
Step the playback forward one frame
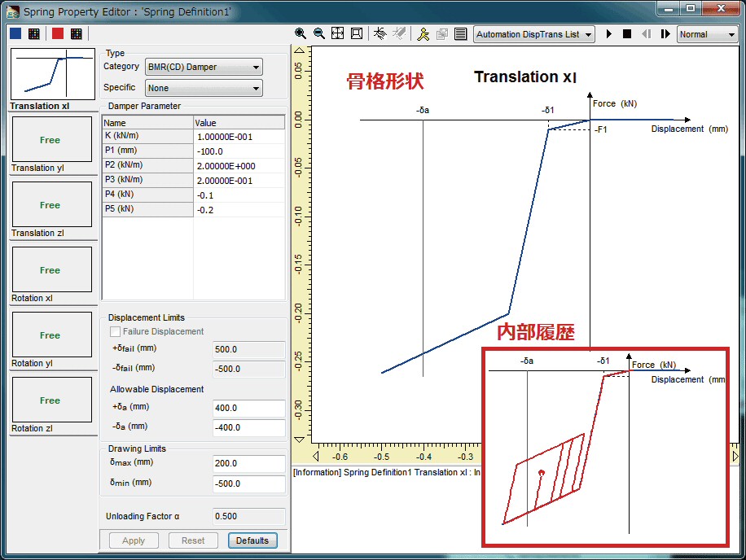665,33
